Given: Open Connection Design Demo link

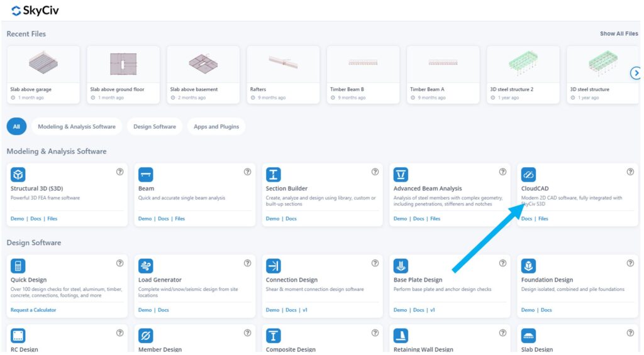Looking at the screenshot, I should tap(272, 310).
